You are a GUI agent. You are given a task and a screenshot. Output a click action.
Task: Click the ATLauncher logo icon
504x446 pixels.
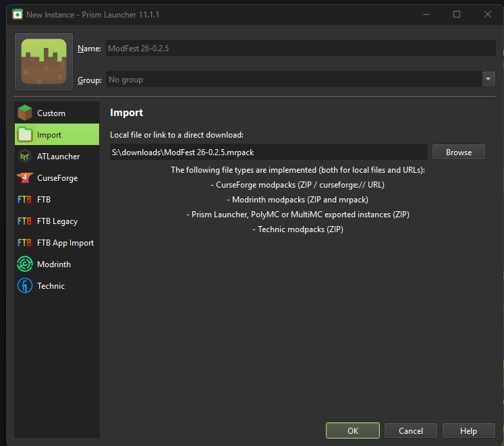(x=25, y=157)
